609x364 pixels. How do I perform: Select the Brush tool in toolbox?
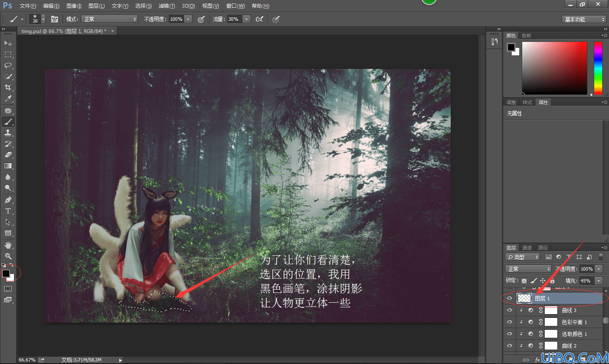tap(8, 121)
